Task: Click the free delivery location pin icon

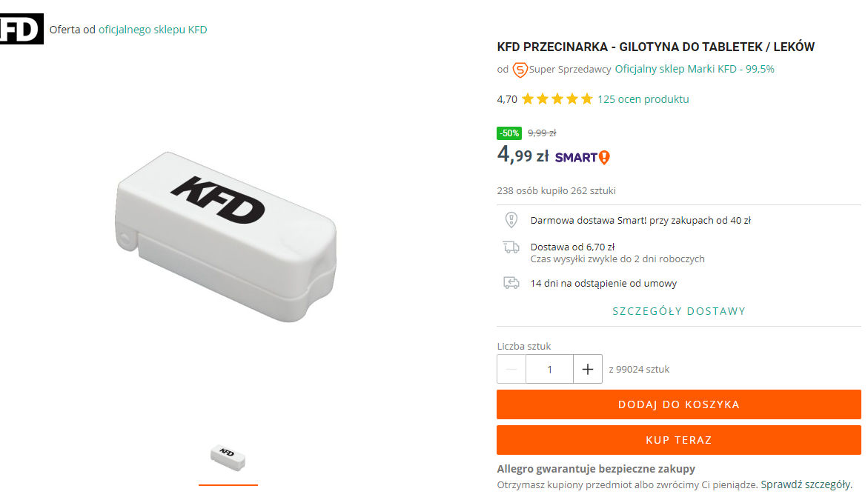Action: (511, 220)
